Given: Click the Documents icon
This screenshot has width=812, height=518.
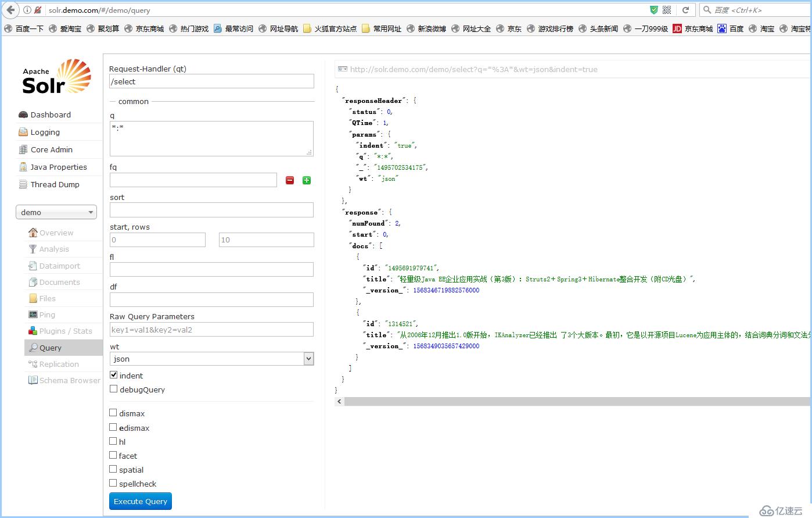Looking at the screenshot, I should pyautogui.click(x=33, y=282).
